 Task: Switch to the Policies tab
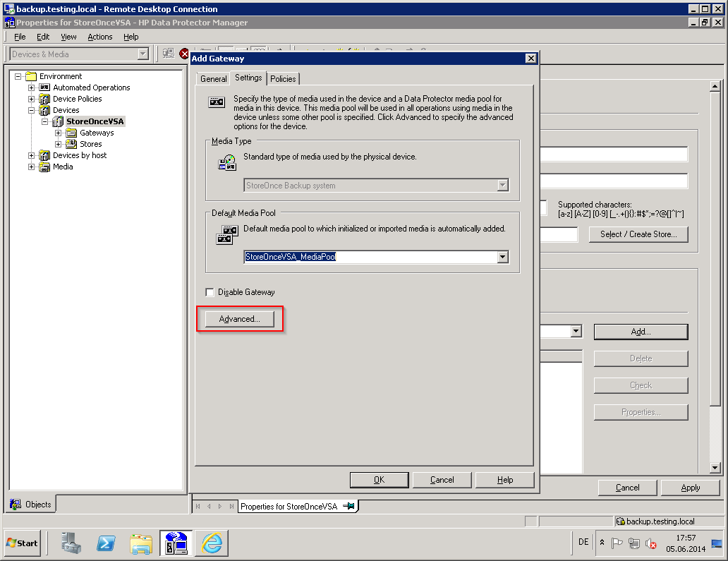tap(283, 79)
